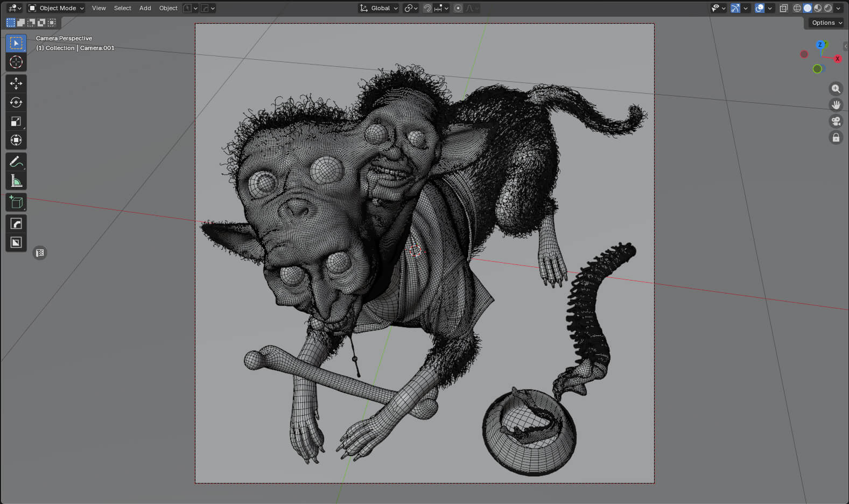This screenshot has height=504, width=849.
Task: Toggle viewport overlays display
Action: 760,8
